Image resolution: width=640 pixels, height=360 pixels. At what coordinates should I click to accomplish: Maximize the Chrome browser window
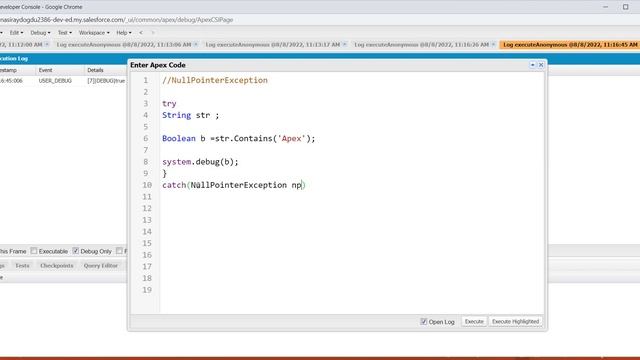point(625,7)
